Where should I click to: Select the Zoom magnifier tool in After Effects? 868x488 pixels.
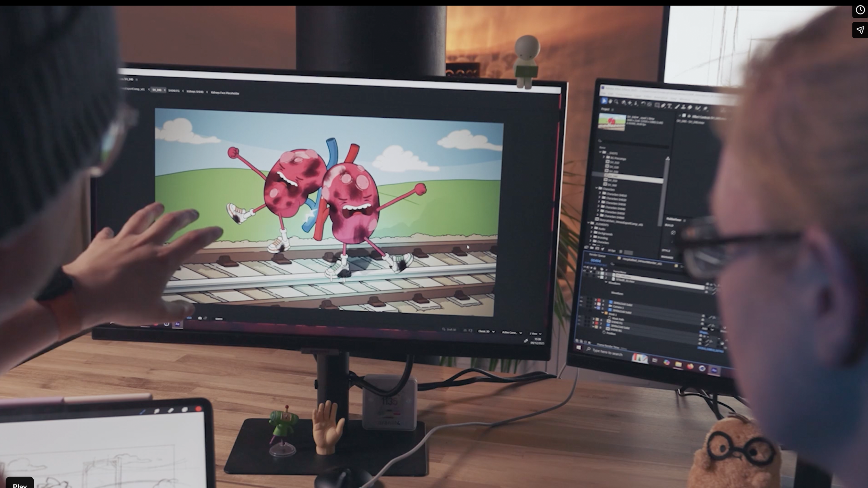coord(616,102)
